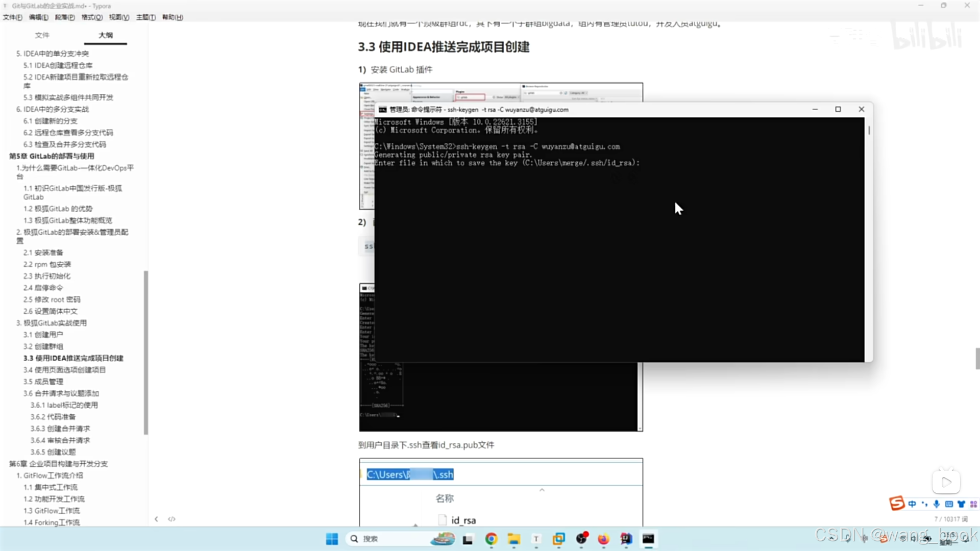Screen dimensions: 980x551
Task: Open the 段落(P) menu
Action: click(65, 17)
